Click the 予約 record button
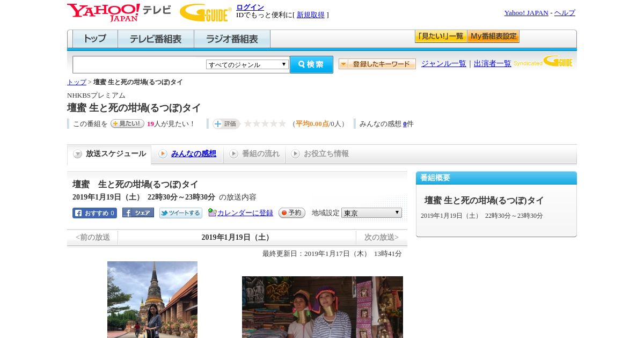This screenshot has width=644, height=338. tap(292, 213)
